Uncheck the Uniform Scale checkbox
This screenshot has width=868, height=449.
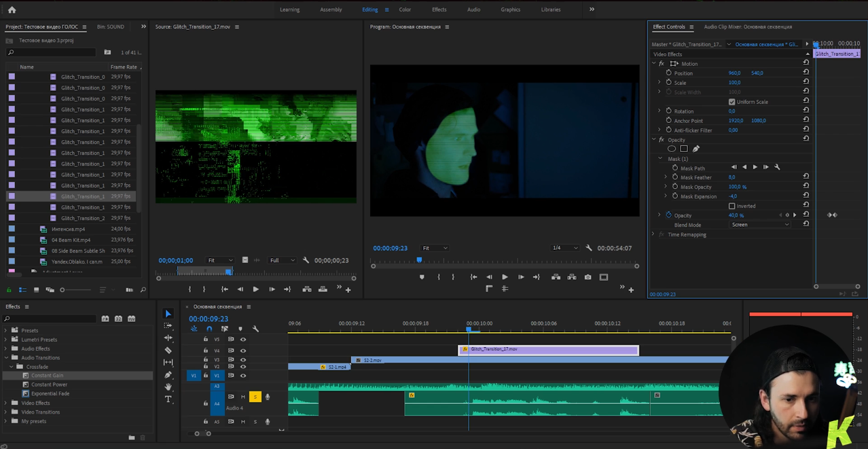(731, 102)
